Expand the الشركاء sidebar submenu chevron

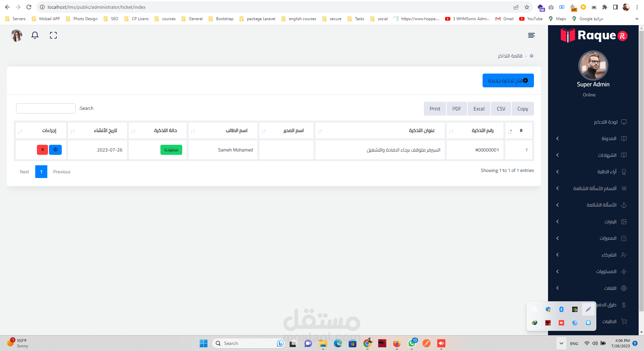[x=557, y=255]
